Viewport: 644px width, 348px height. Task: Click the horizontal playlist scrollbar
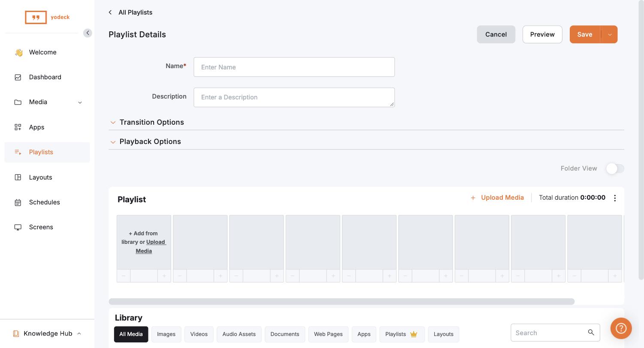[x=342, y=302]
